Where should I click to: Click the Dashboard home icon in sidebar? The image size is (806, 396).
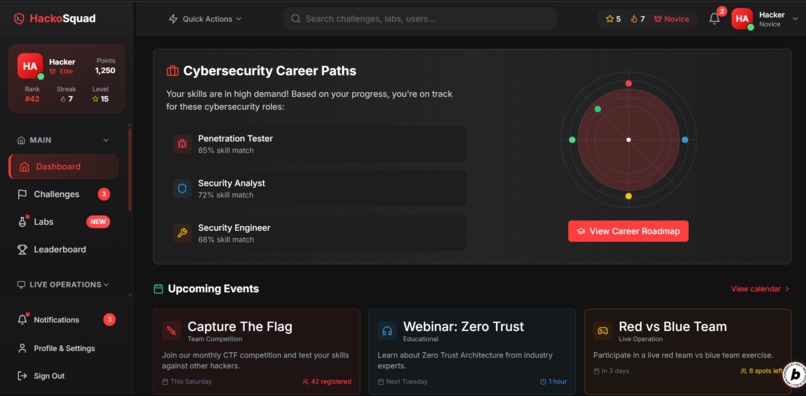coord(24,167)
